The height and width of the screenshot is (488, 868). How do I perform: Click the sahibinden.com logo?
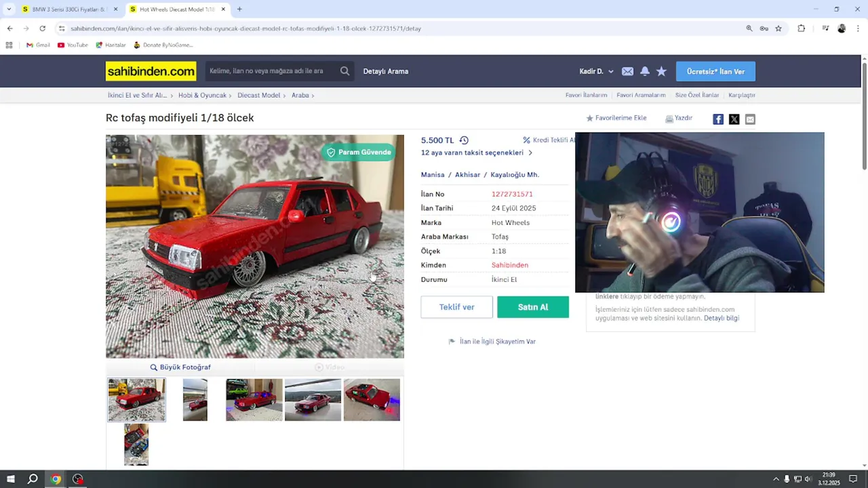click(151, 71)
